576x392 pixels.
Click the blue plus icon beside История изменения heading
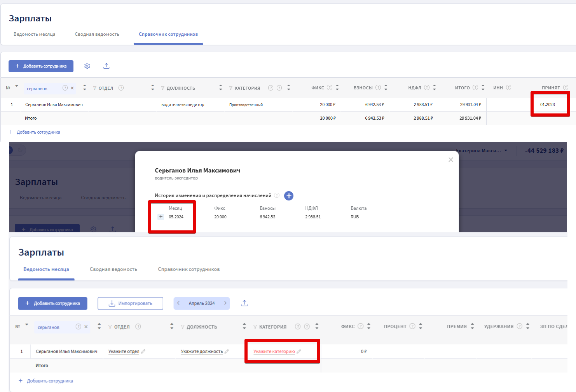289,196
